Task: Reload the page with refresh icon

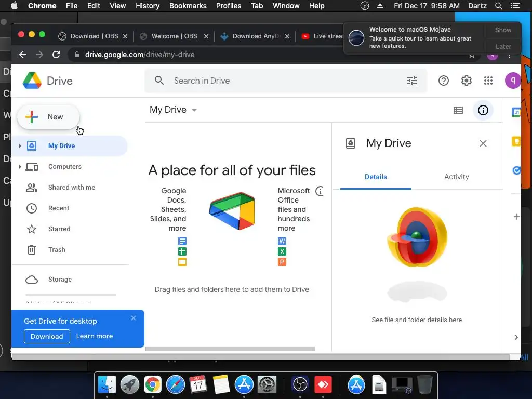Action: (x=56, y=55)
